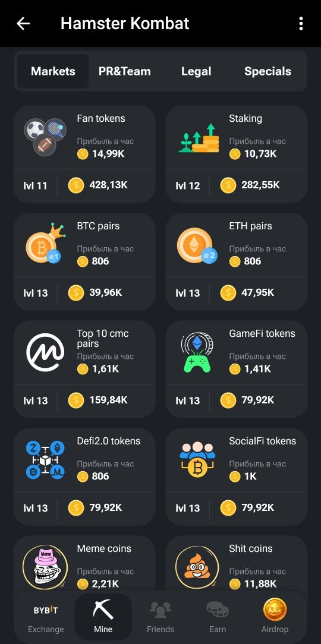Tap the CoinMarketCap logo icon
321x644 pixels.
[x=45, y=352]
